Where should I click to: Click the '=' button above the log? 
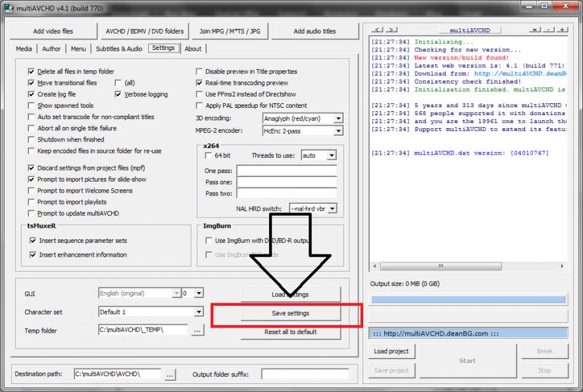click(535, 30)
